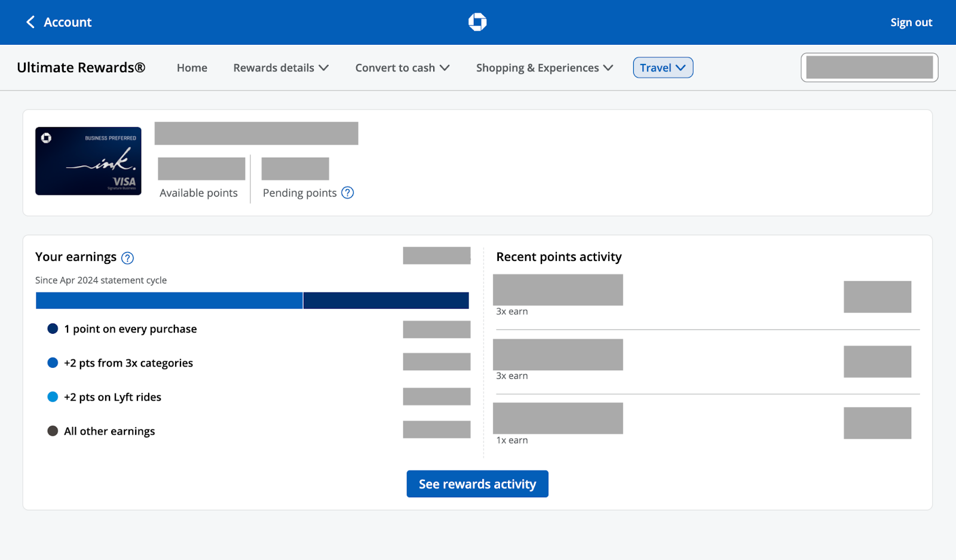
Task: Select the '+2 pts on Lyft rides' label
Action: point(112,397)
